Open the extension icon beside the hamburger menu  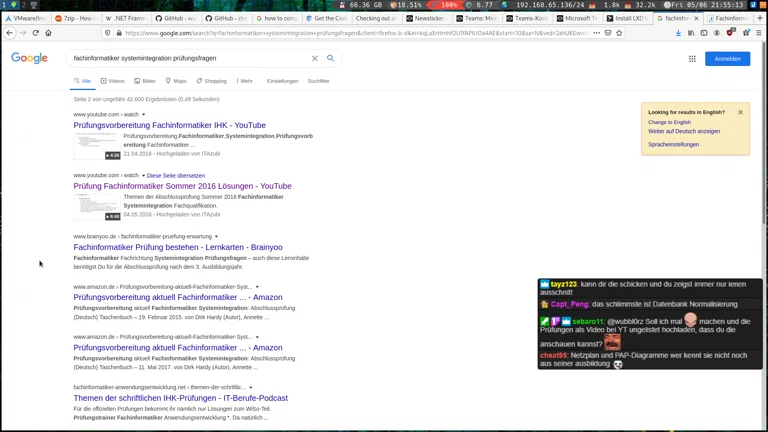click(x=746, y=33)
